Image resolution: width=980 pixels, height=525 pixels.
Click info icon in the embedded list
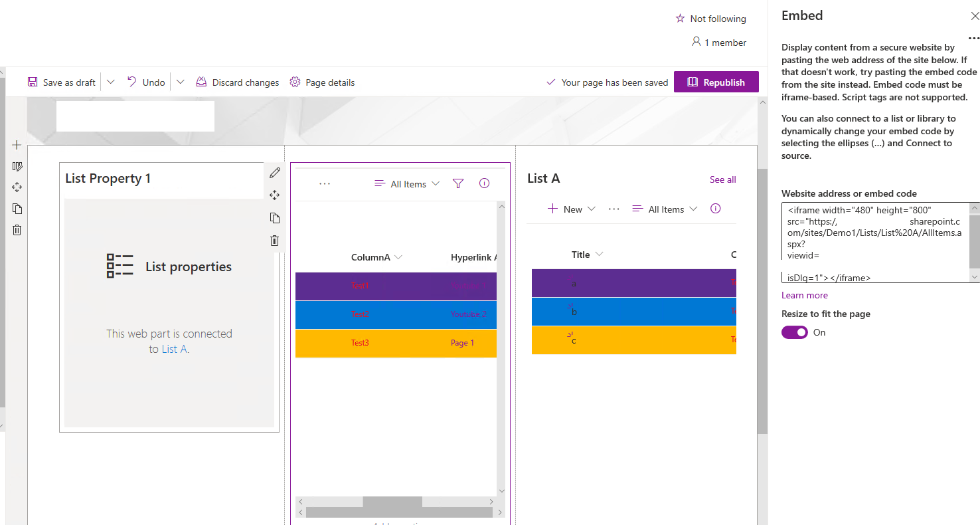coord(484,183)
